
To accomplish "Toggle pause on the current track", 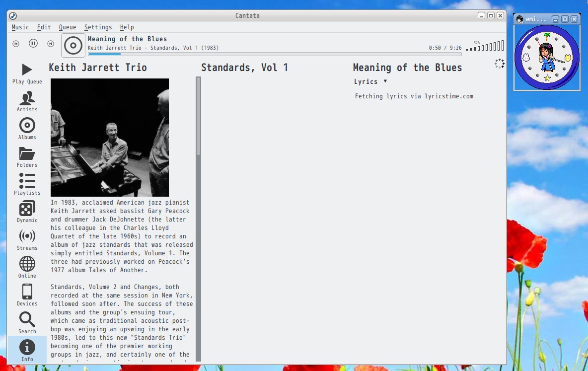I will (x=33, y=44).
